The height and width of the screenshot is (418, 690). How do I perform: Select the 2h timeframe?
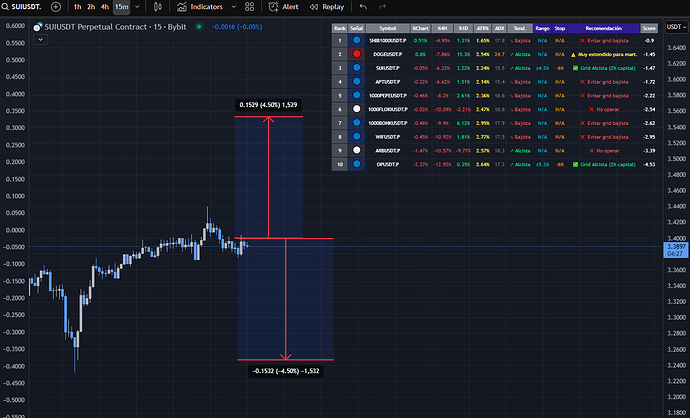91,7
